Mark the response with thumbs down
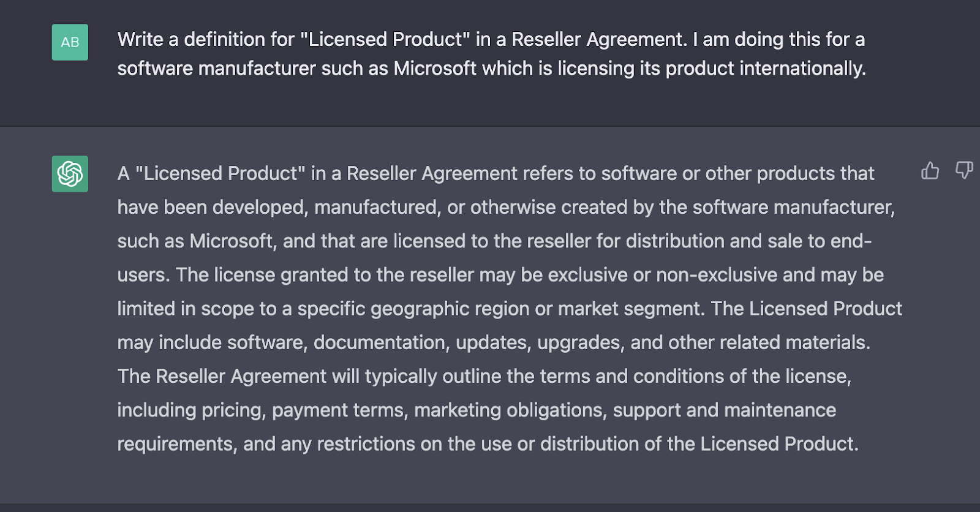The height and width of the screenshot is (512, 980). [x=964, y=170]
